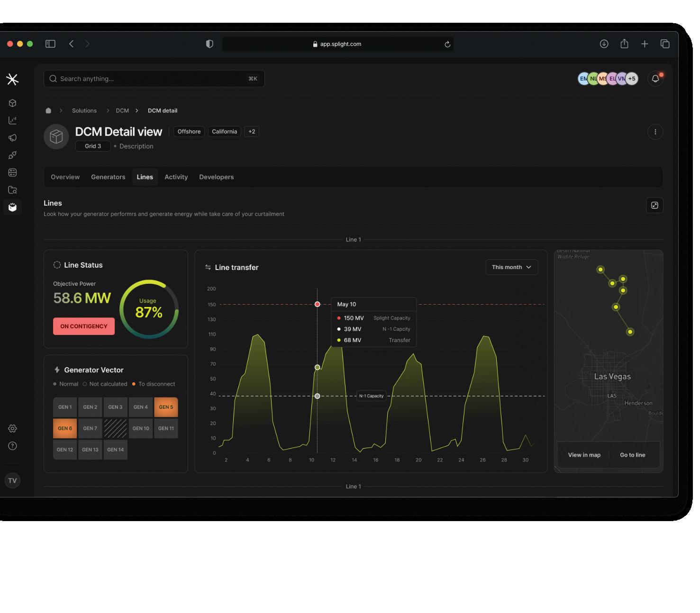This screenshot has height=613, width=700.
Task: Toggle the GEN 6 generator tile
Action: (65, 428)
